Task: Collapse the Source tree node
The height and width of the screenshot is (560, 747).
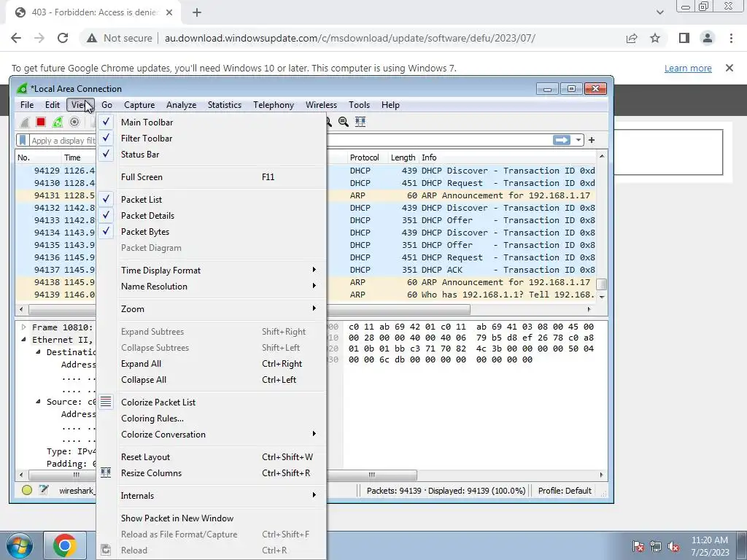Action: pyautogui.click(x=38, y=402)
